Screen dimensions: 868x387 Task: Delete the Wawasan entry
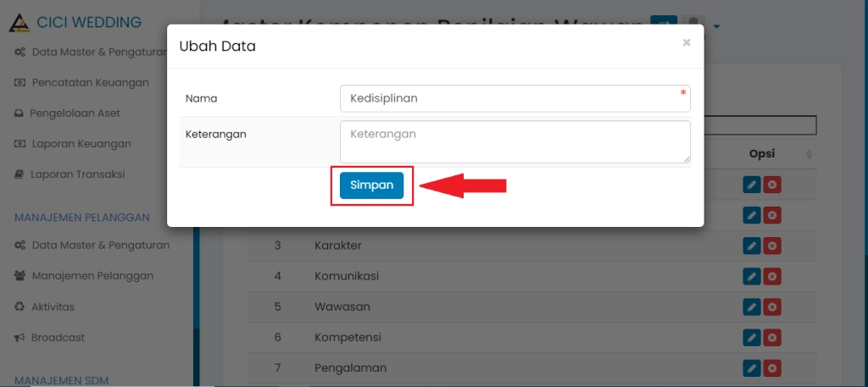coord(771,307)
